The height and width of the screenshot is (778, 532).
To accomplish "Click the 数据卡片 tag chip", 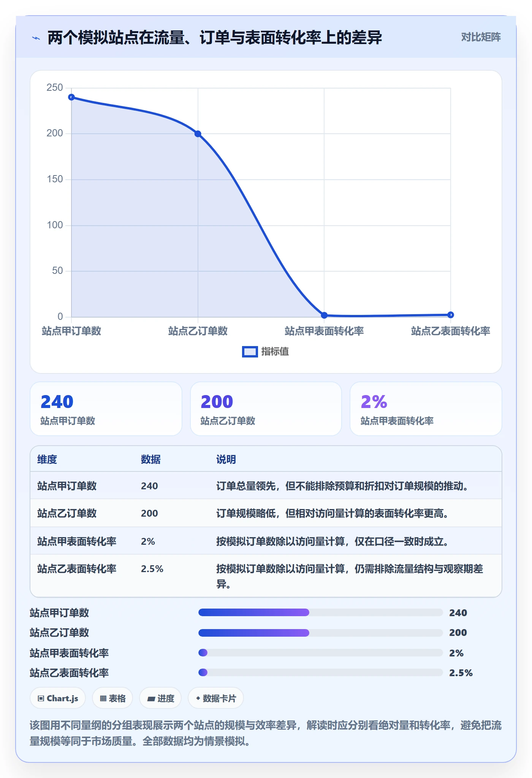I will [x=216, y=698].
